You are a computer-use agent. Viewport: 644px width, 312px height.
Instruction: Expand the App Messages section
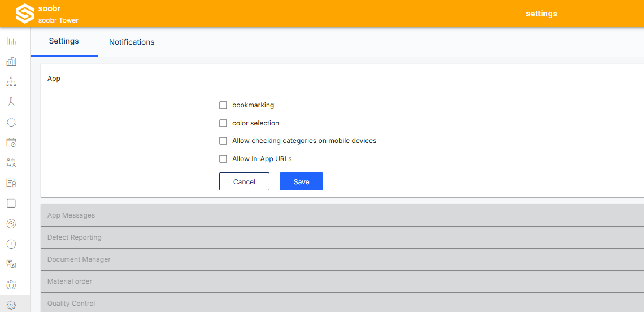[x=342, y=215]
